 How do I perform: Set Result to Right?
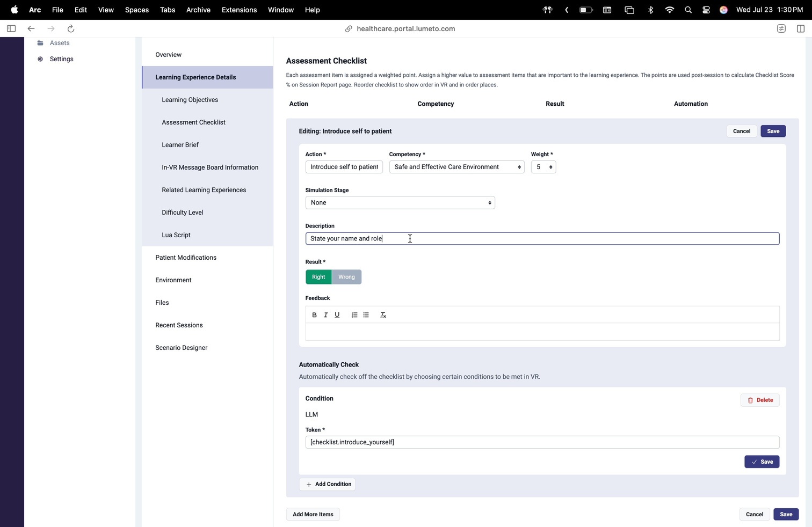(x=318, y=277)
